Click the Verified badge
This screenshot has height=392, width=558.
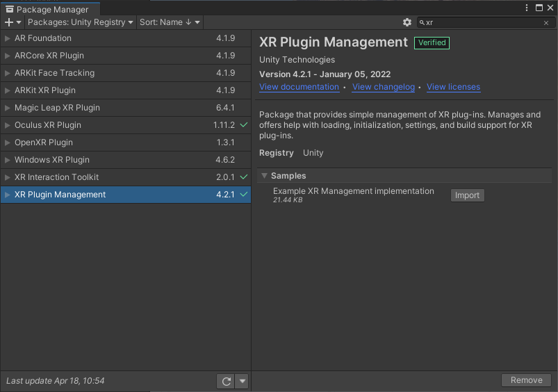(432, 42)
